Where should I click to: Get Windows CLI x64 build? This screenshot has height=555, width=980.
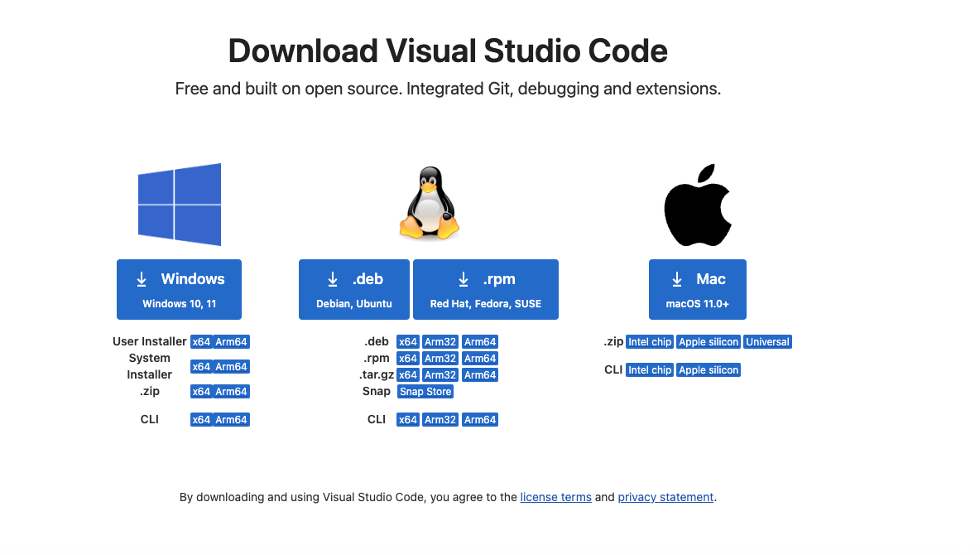pyautogui.click(x=201, y=420)
